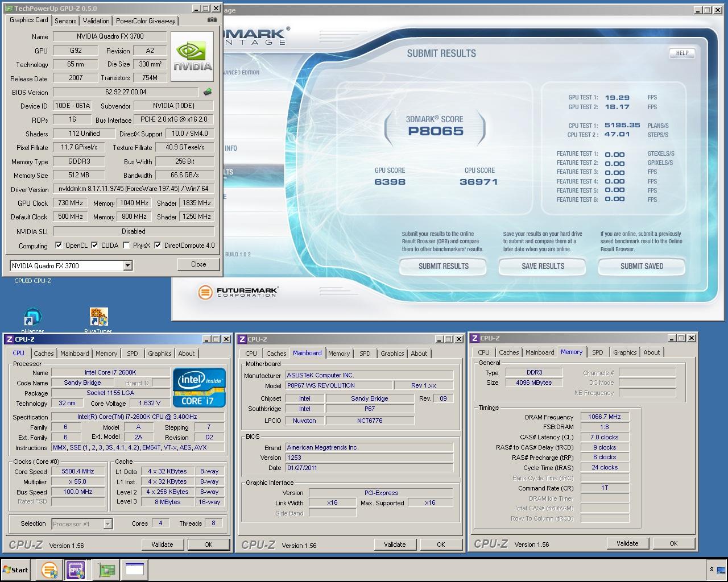The width and height of the screenshot is (728, 582).
Task: Click the blank window taskbar icon
Action: point(135,569)
